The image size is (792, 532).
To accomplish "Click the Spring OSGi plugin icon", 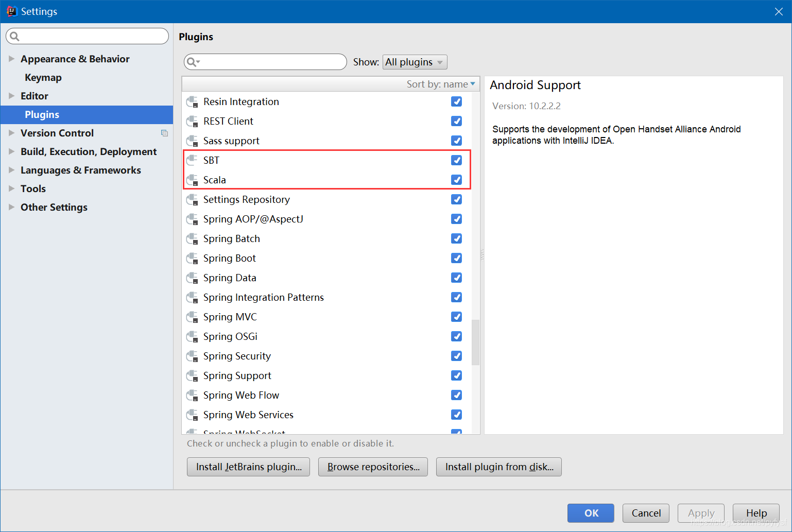I will pyautogui.click(x=192, y=337).
